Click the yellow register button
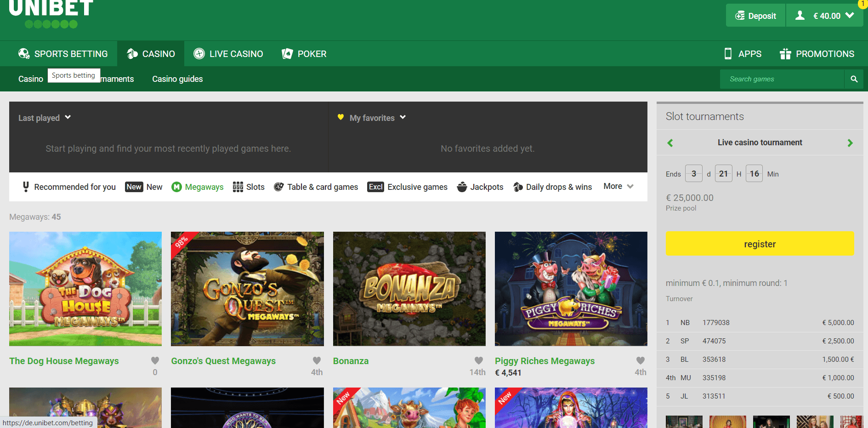 [x=760, y=244]
